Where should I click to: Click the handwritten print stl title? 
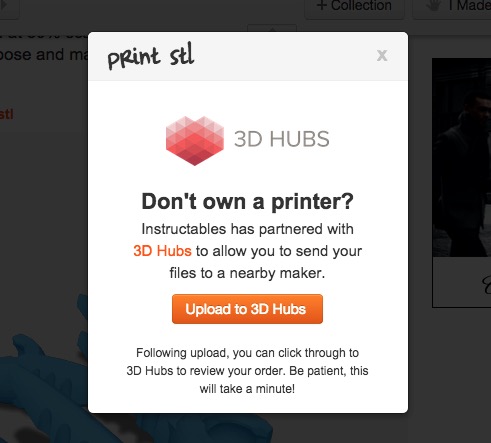151,56
